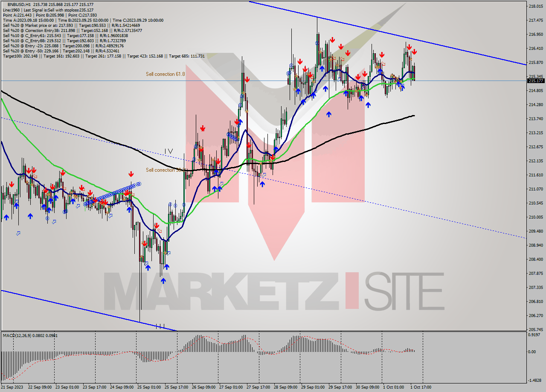Click the 214.805 price axis value
The height and width of the screenshot is (392, 546).
tap(536, 91)
